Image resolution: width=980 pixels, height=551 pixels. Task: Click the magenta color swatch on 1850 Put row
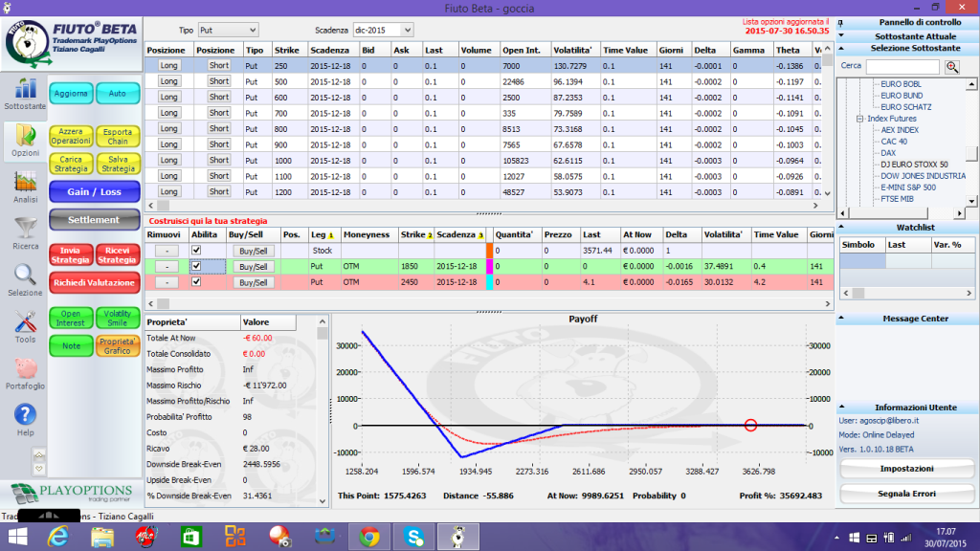[x=489, y=266]
